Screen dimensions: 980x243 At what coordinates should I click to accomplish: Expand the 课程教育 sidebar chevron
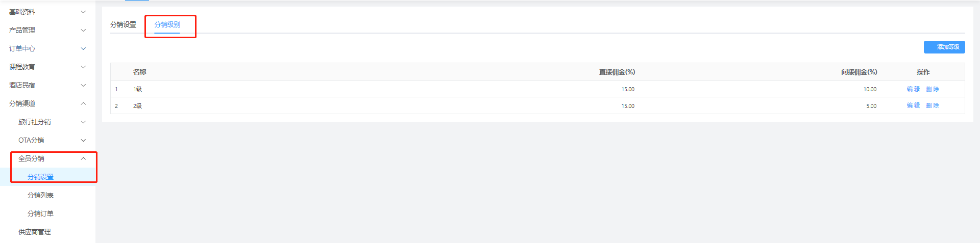point(83,67)
